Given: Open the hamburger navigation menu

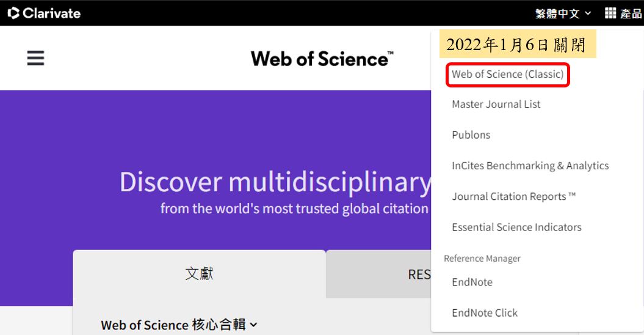Looking at the screenshot, I should tap(36, 58).
